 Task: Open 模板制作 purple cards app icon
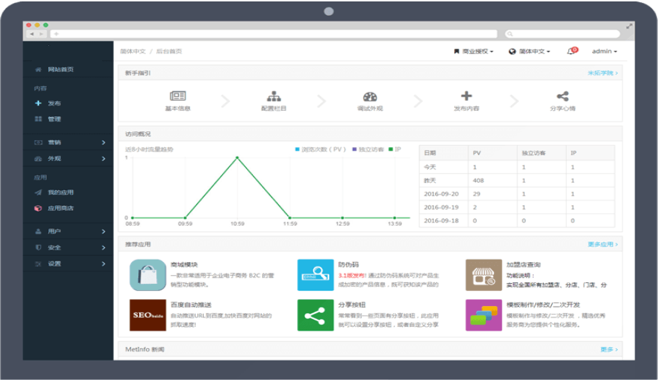(483, 315)
